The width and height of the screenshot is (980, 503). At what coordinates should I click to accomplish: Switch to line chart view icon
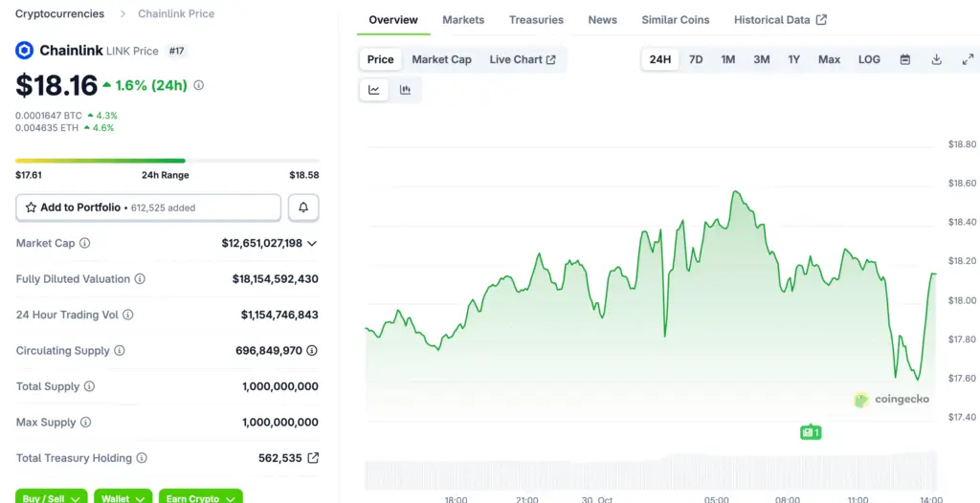pos(374,90)
